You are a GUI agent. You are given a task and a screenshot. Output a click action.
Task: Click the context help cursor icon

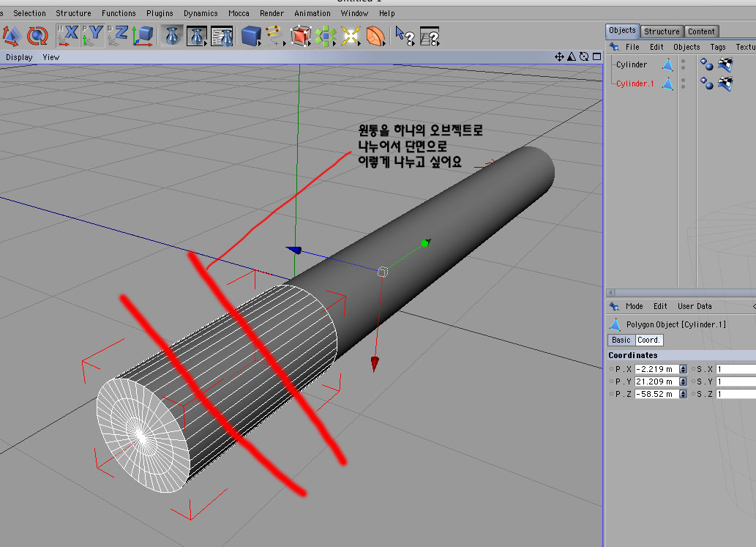click(x=405, y=36)
